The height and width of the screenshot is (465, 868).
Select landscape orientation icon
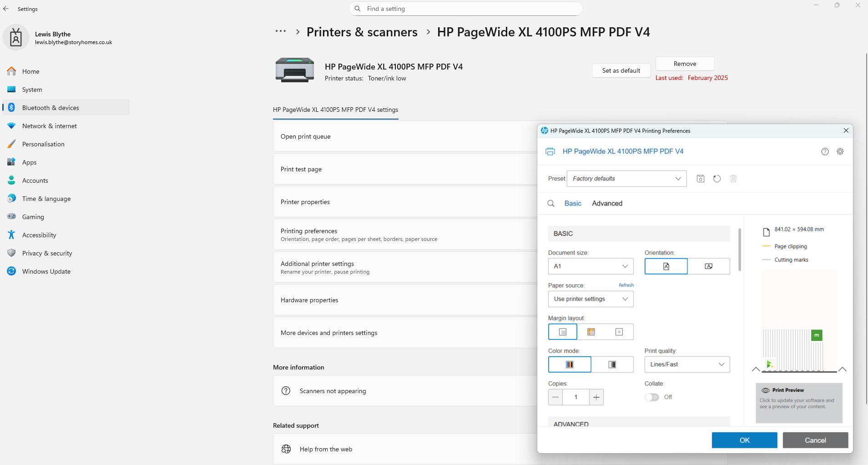click(709, 266)
